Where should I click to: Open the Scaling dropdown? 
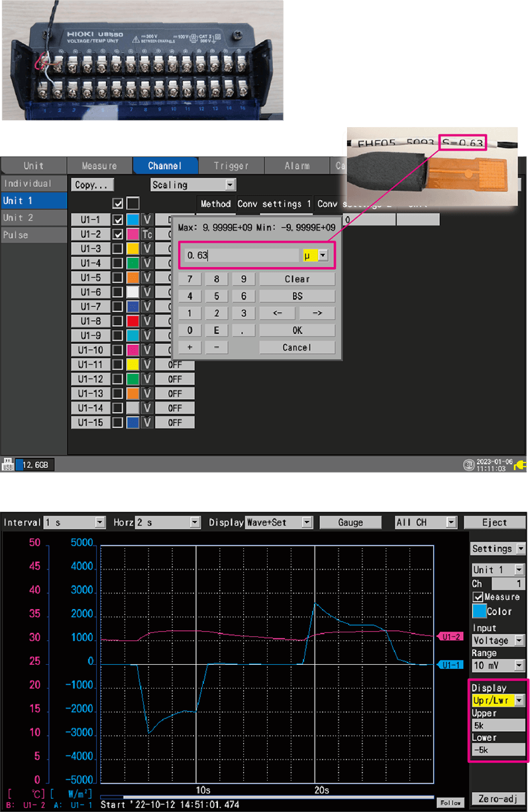193,185
